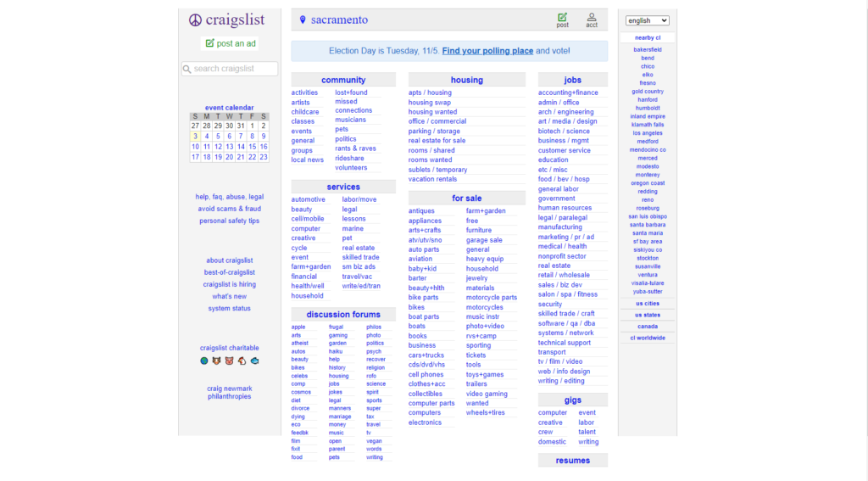The height and width of the screenshot is (481, 868).
Task: Open apts / housing category
Action: point(430,92)
